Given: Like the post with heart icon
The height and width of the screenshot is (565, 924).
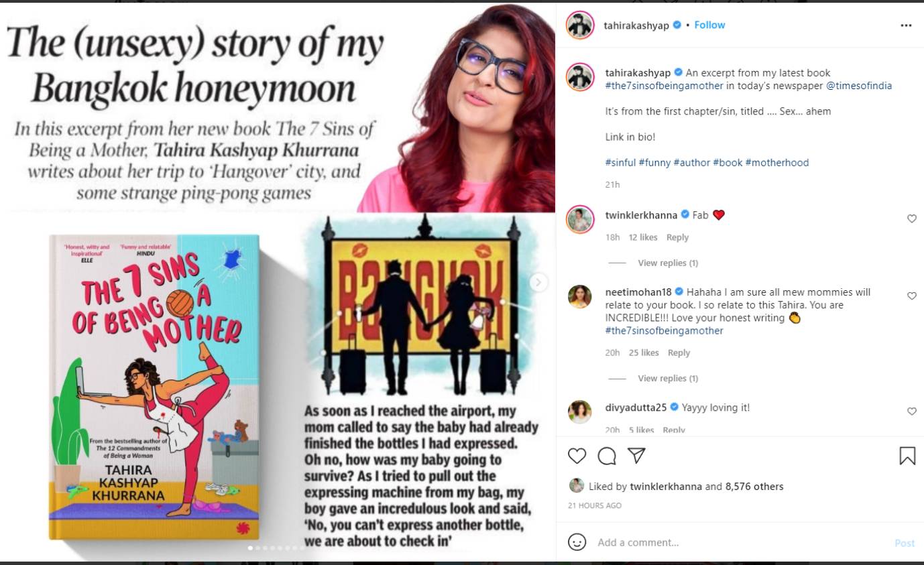Looking at the screenshot, I should (x=577, y=456).
